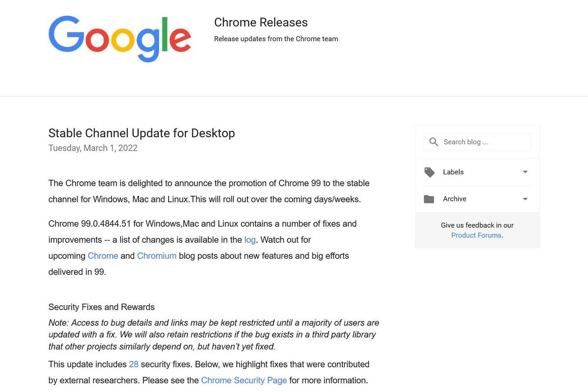The width and height of the screenshot is (588, 392).
Task: Expand the Archive dropdown arrow
Action: pos(525,199)
